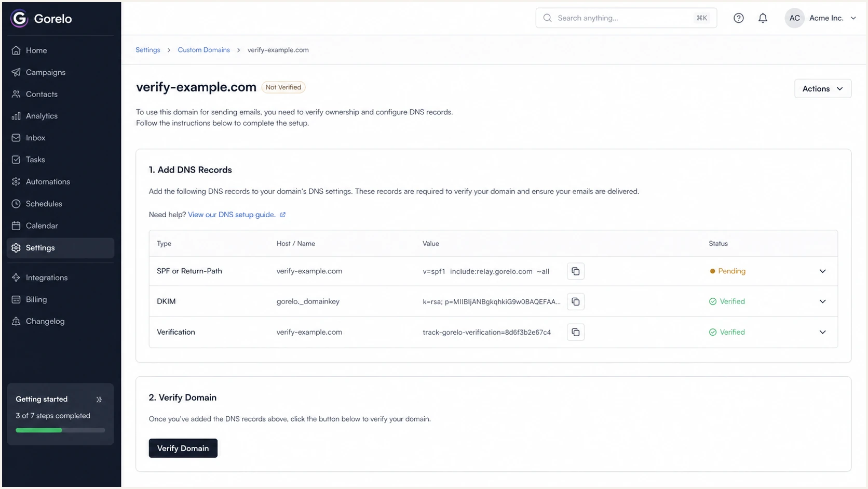This screenshot has height=489, width=868.
Task: Click the Campaigns paper-plane icon
Action: click(x=16, y=72)
